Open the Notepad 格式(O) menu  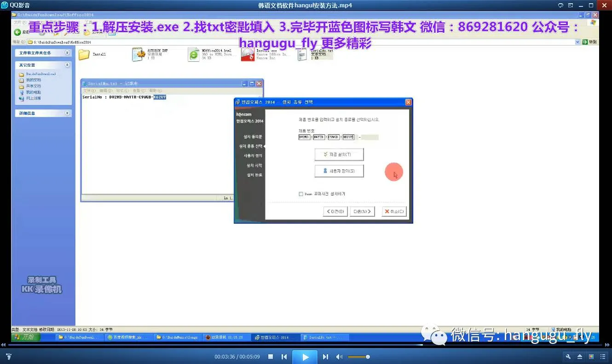[x=122, y=91]
